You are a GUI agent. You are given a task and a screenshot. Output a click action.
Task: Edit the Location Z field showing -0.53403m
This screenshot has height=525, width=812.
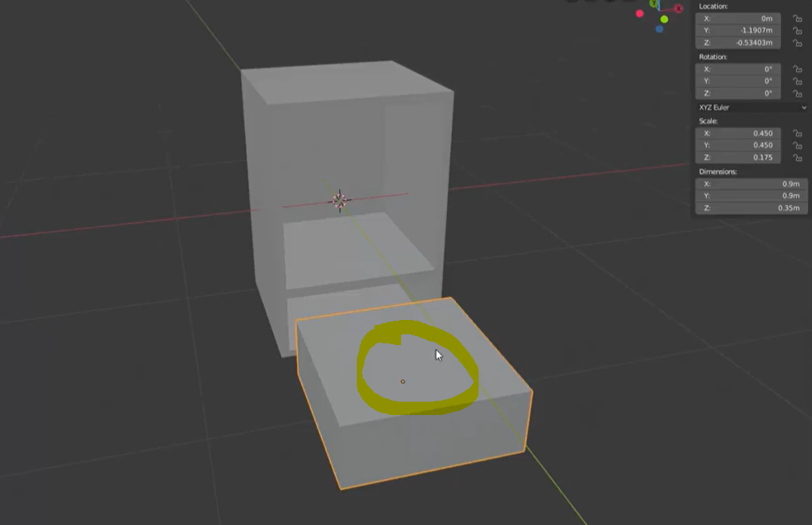(738, 42)
